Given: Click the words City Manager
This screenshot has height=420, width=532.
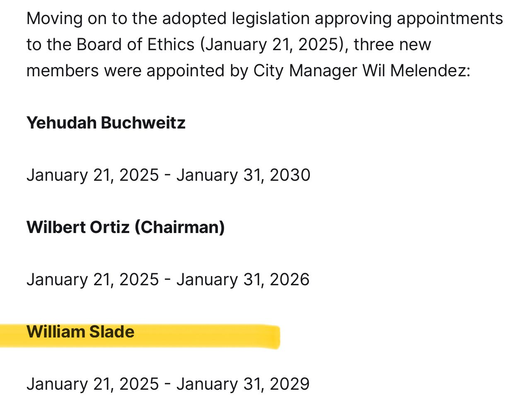Looking at the screenshot, I should [305, 71].
